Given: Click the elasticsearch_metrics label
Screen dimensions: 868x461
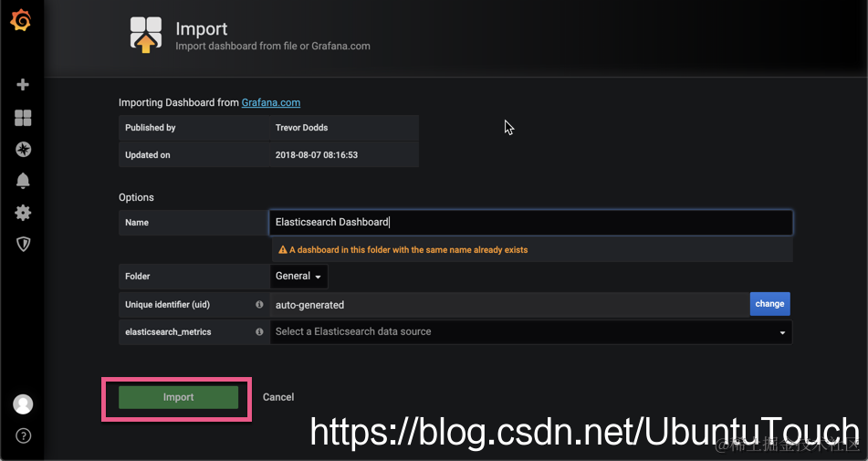Looking at the screenshot, I should tap(168, 332).
